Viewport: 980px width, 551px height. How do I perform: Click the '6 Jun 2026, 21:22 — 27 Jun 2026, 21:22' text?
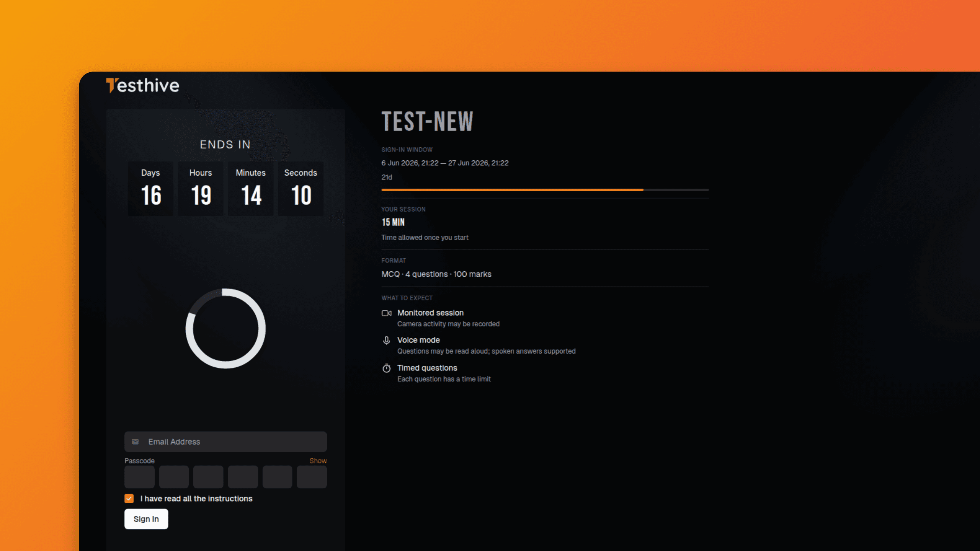coord(445,163)
